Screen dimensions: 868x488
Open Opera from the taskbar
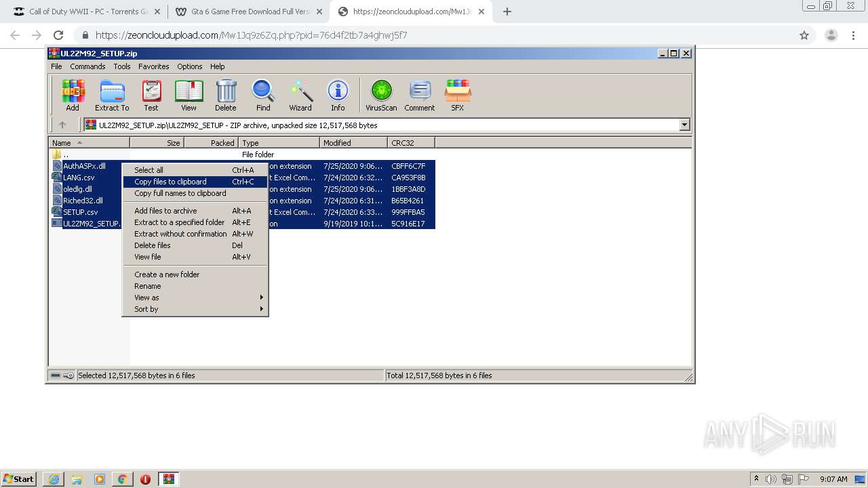(145, 479)
